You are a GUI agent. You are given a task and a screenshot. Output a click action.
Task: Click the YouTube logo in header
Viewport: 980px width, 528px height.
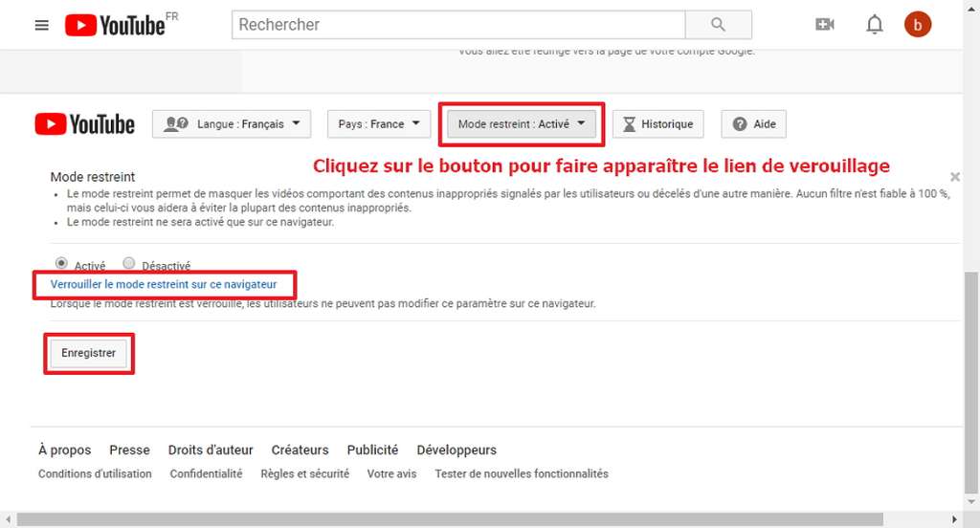pos(115,25)
